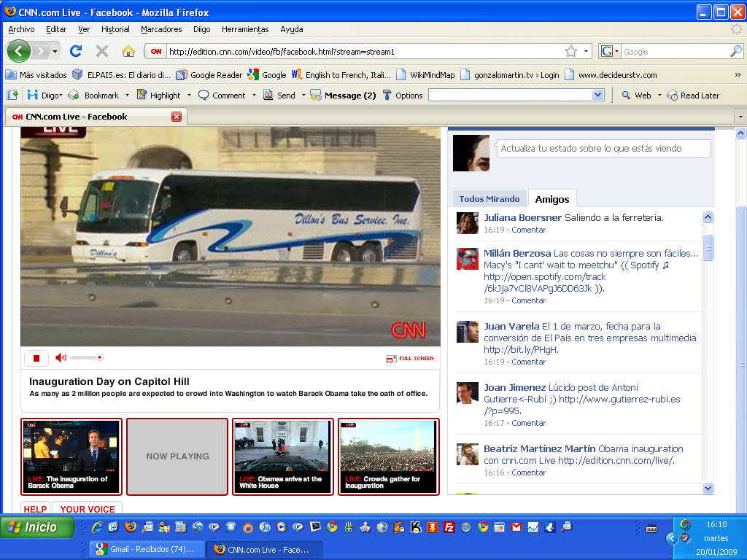Switch to the Todos Mirando tab

click(489, 199)
